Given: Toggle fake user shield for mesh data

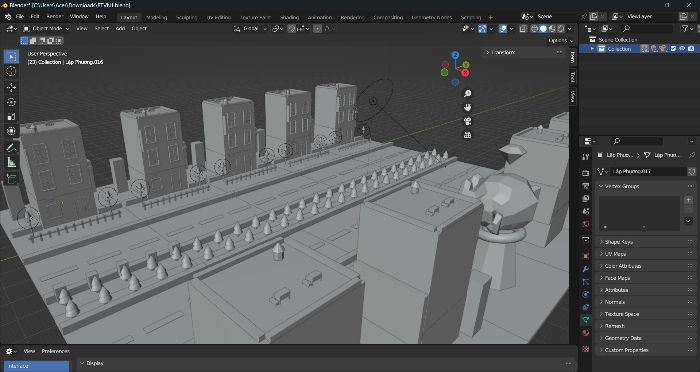Looking at the screenshot, I should [692, 171].
